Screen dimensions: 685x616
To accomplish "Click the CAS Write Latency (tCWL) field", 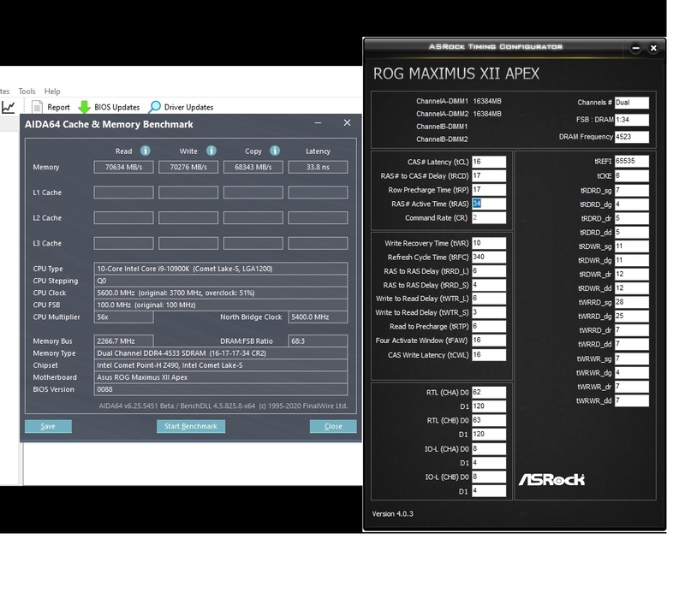I will coord(489,355).
